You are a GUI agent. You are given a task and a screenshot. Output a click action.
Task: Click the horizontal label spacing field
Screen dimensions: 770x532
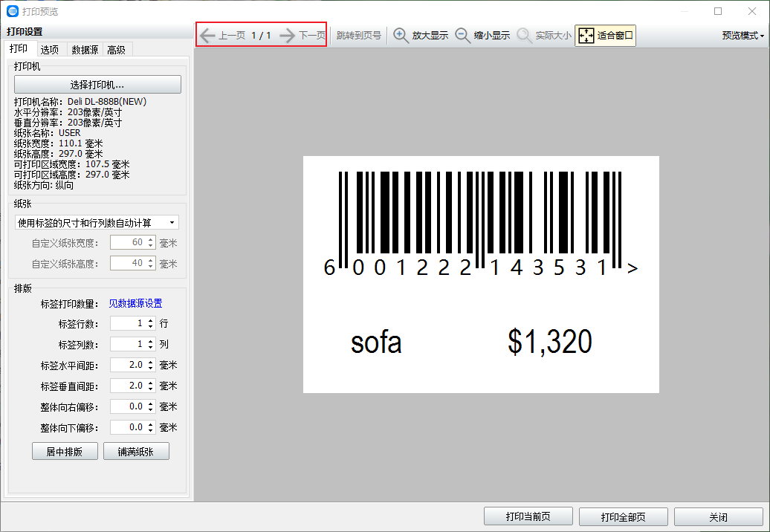pos(128,365)
